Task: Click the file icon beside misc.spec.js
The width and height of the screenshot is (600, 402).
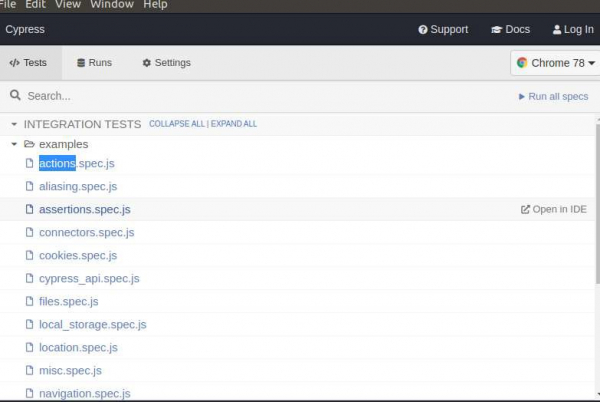Action: [x=29, y=370]
